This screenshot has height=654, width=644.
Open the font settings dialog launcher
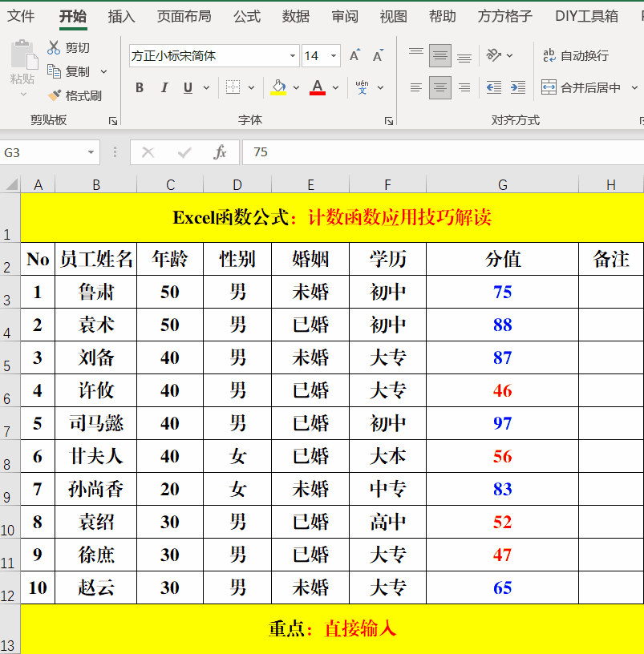(389, 121)
